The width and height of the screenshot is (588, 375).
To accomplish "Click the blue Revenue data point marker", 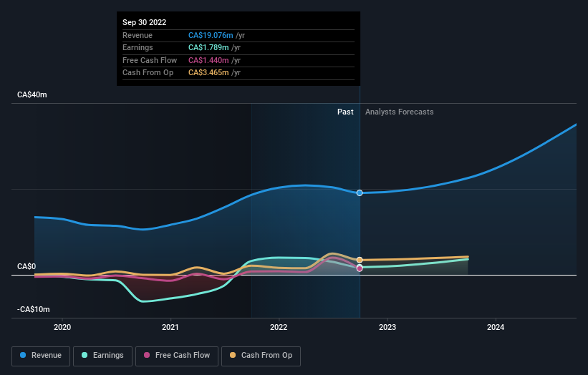I will pos(360,193).
